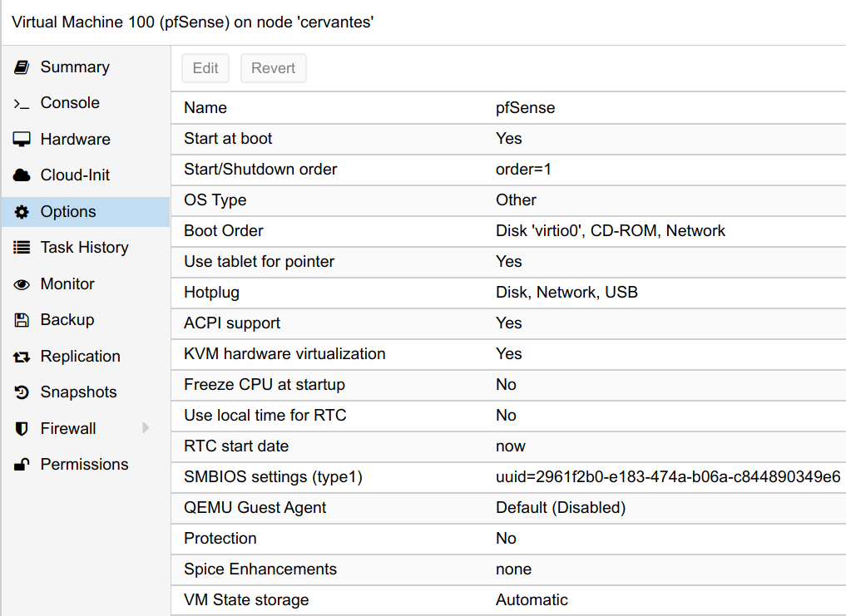Click the Firewall shield icon
The width and height of the screenshot is (846, 616).
coord(22,429)
